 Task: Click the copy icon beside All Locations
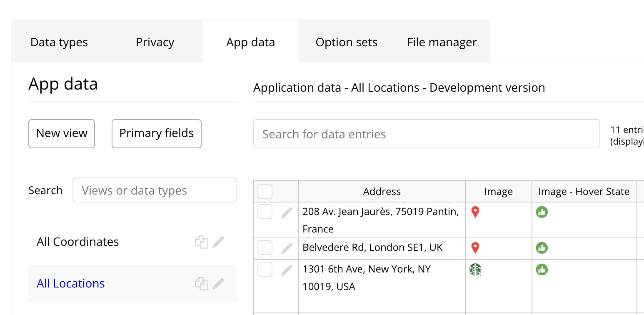[202, 284]
